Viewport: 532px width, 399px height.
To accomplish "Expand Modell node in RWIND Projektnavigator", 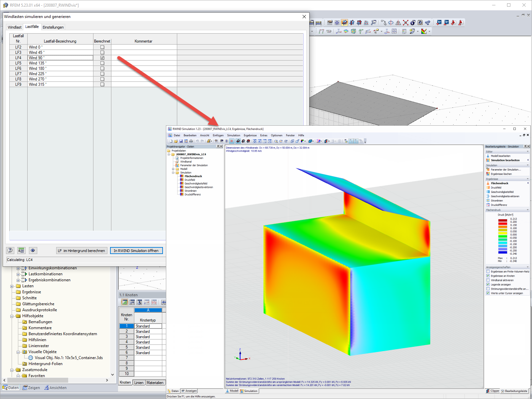I will 173,169.
